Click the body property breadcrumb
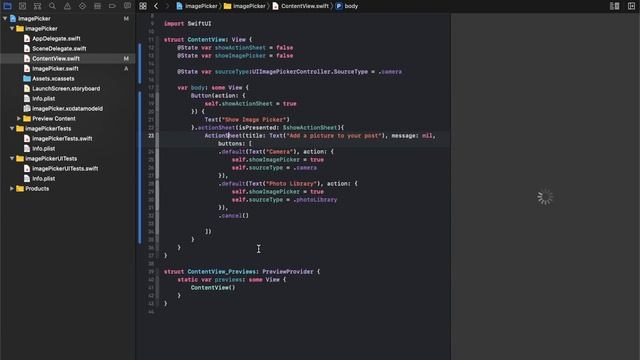The image size is (640, 360). [347, 6]
